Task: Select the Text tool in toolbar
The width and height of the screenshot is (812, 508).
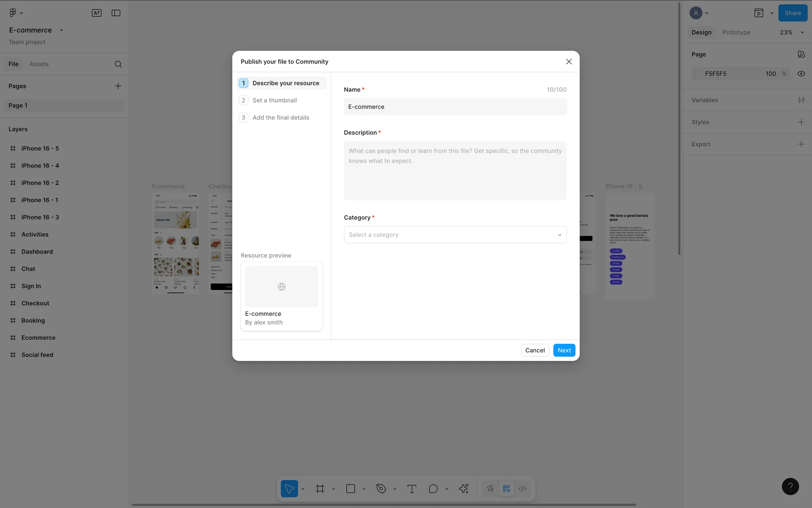Action: [411, 489]
